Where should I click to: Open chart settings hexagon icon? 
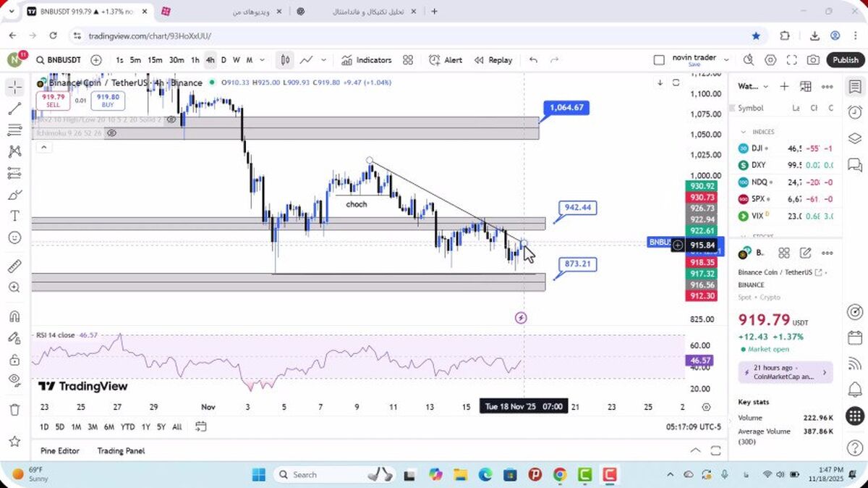coord(770,60)
